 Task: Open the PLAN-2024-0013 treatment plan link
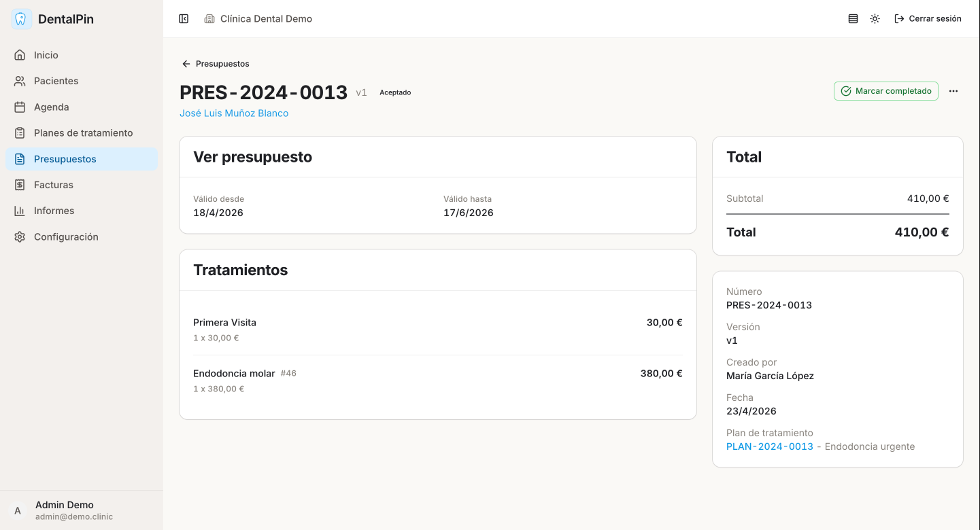click(770, 446)
